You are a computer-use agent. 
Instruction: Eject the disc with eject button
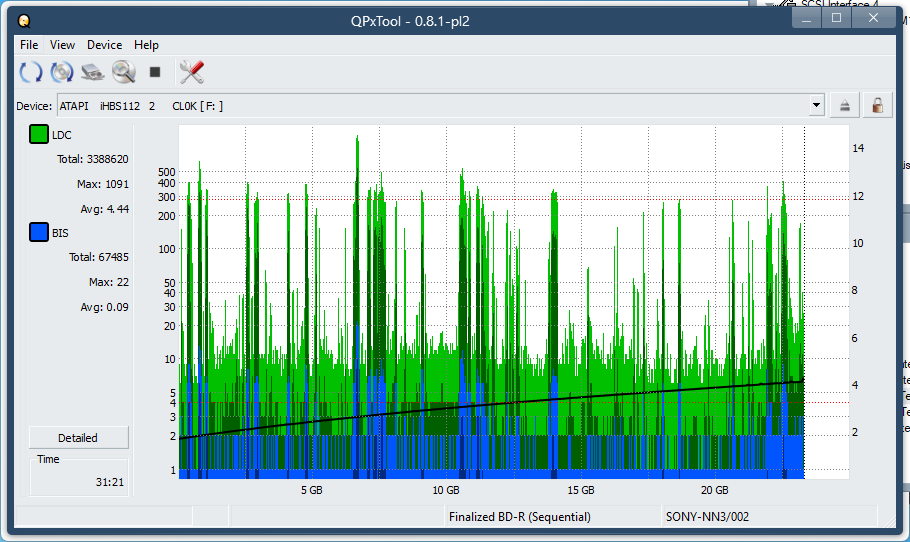(x=845, y=106)
